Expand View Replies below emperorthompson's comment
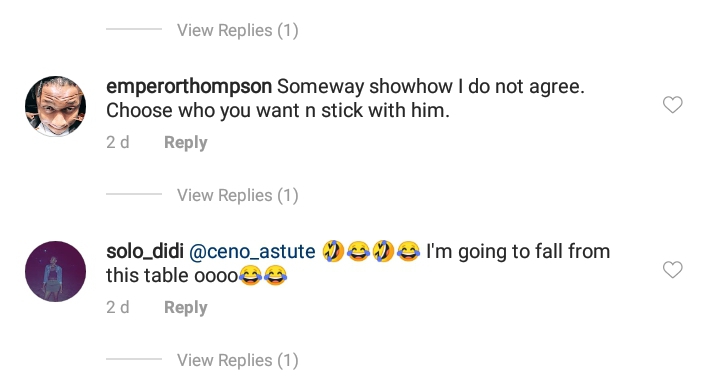Viewport: 720px width, 385px height. 238,195
